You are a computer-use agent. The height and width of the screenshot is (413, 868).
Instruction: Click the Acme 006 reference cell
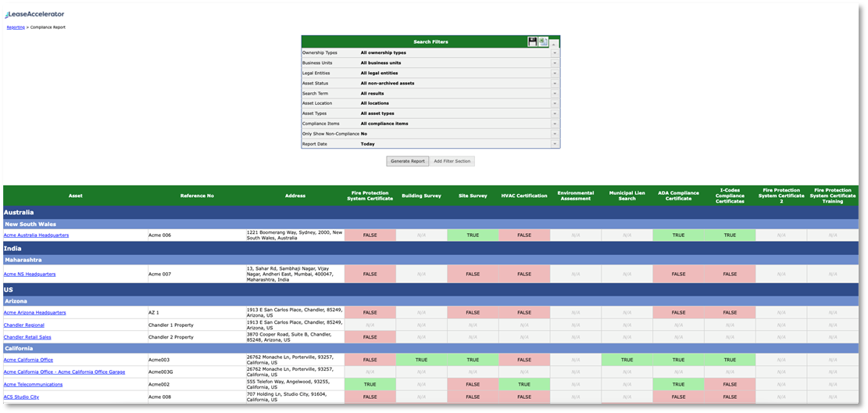pyautogui.click(x=197, y=235)
